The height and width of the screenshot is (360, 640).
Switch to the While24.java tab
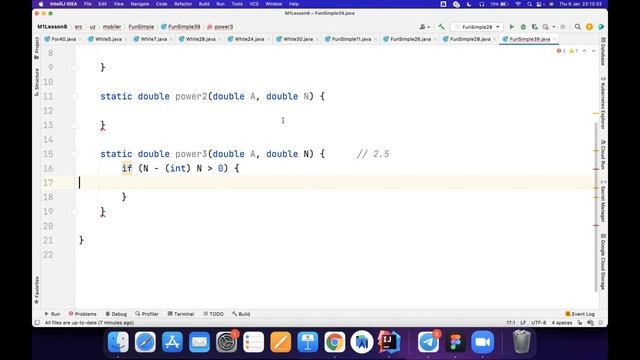249,39
